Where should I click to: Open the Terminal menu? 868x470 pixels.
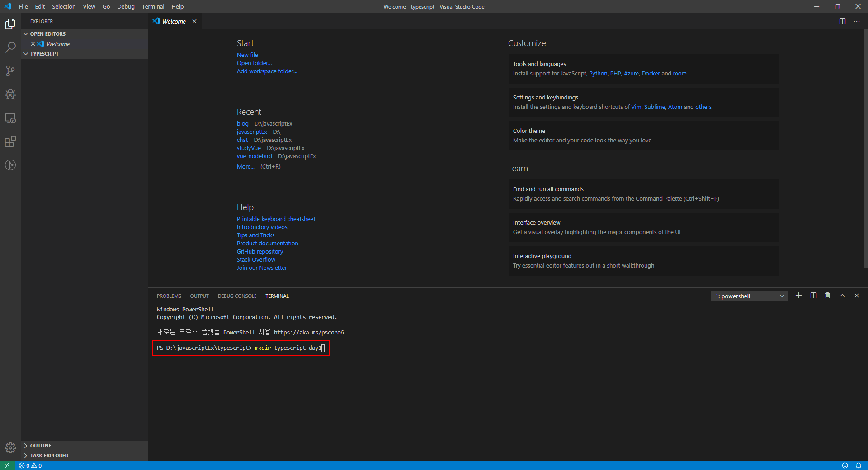click(x=153, y=6)
